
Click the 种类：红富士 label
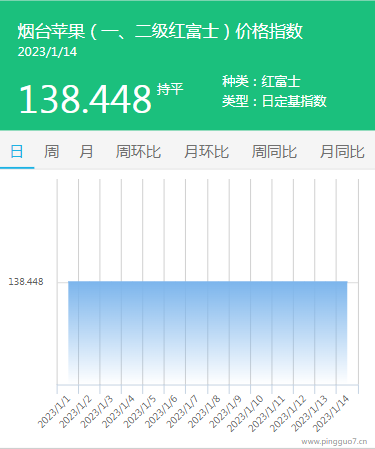pos(261,82)
